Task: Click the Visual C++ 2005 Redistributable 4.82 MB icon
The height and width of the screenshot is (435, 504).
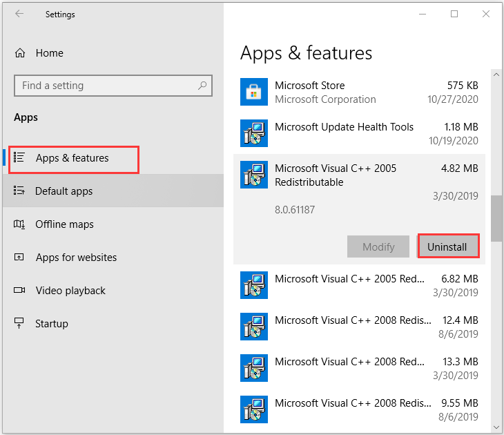Action: click(254, 175)
